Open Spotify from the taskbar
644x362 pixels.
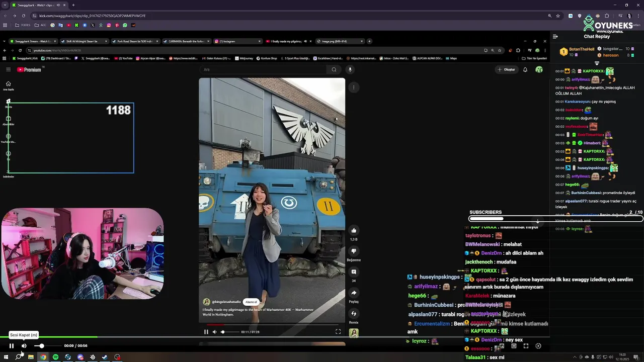[x=55, y=357]
